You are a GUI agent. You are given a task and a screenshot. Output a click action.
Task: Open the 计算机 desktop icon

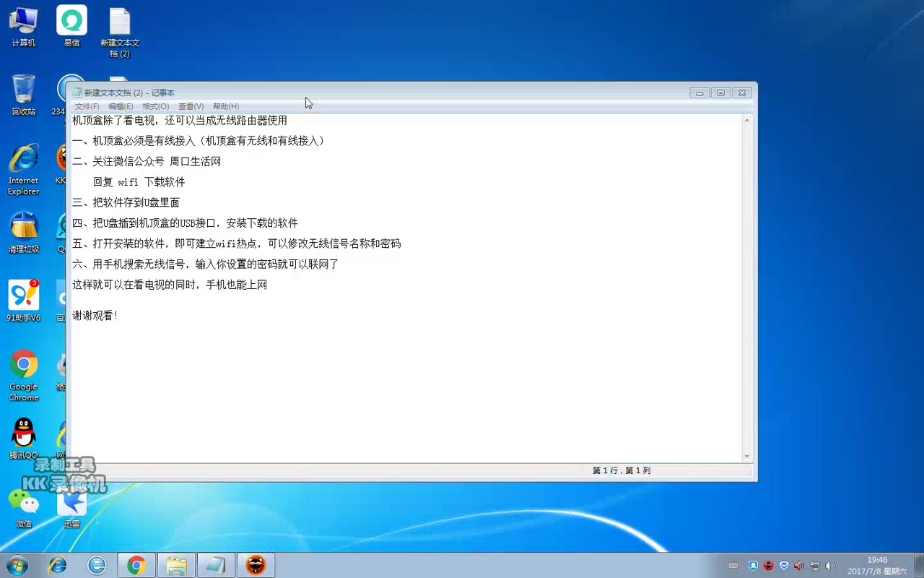[x=23, y=27]
